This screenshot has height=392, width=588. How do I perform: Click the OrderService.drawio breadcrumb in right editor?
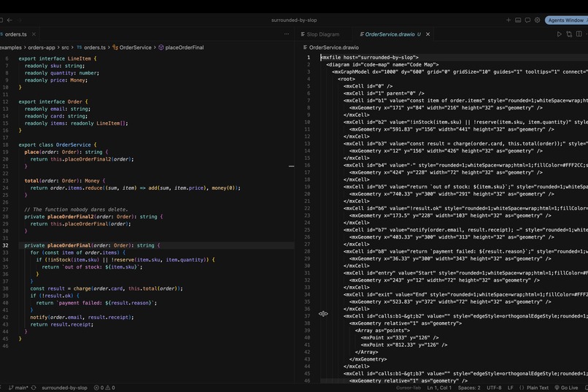pyautogui.click(x=333, y=47)
